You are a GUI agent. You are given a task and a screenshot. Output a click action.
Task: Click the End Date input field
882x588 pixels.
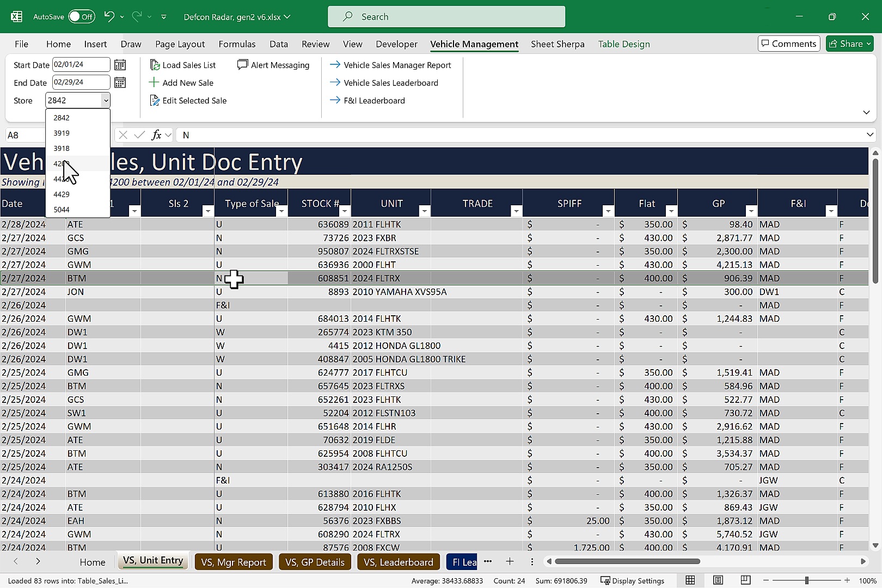pyautogui.click(x=81, y=82)
